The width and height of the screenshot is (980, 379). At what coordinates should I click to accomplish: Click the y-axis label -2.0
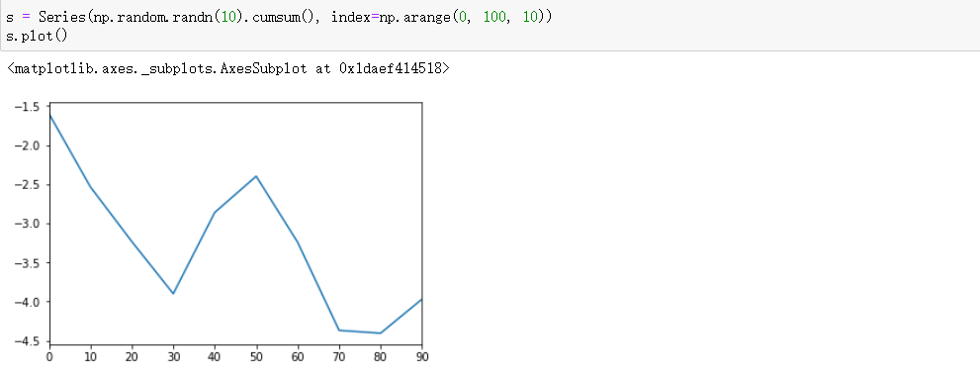[x=27, y=145]
